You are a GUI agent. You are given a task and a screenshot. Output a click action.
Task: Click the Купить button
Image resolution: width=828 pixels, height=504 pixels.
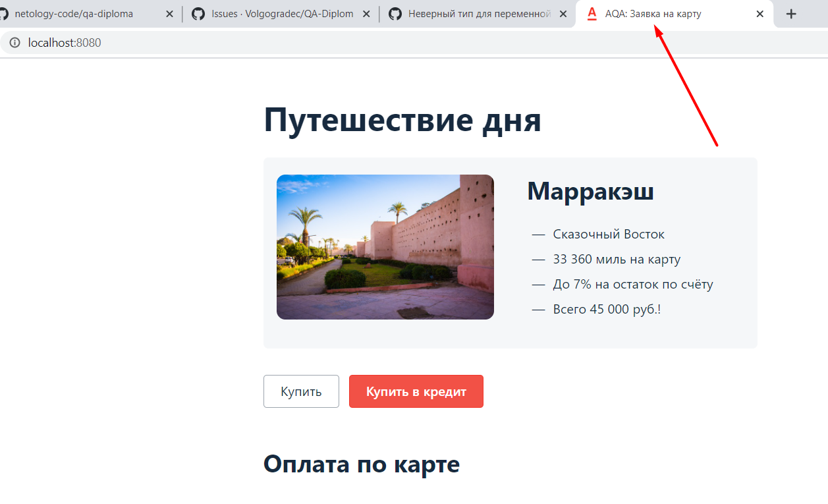301,391
